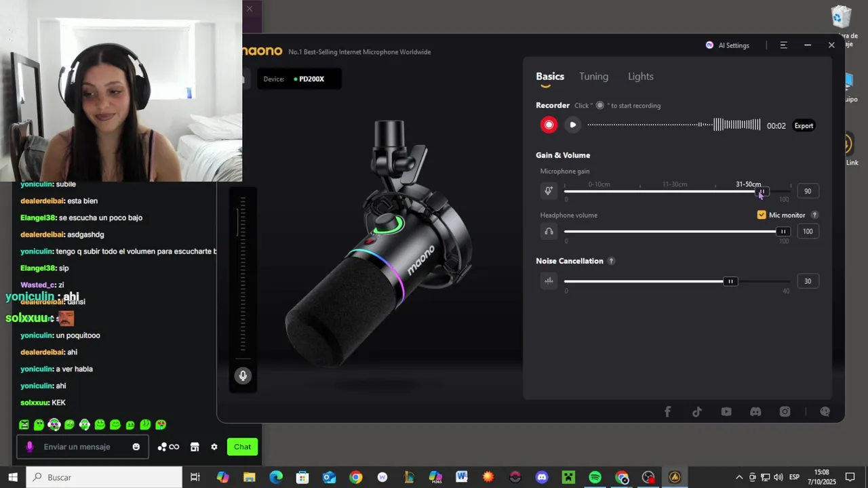Disable the Mic monitor checkbox
This screenshot has width=868, height=488.
762,215
